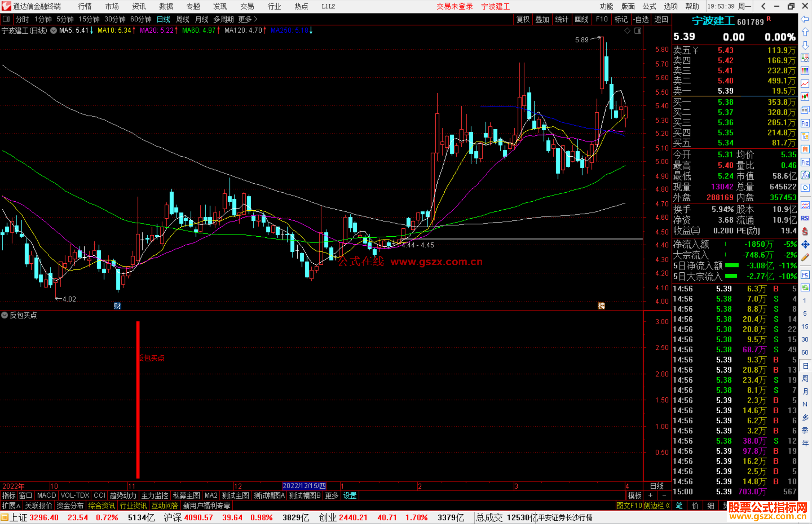Select the pencil drawing tool icon

(x=805, y=258)
